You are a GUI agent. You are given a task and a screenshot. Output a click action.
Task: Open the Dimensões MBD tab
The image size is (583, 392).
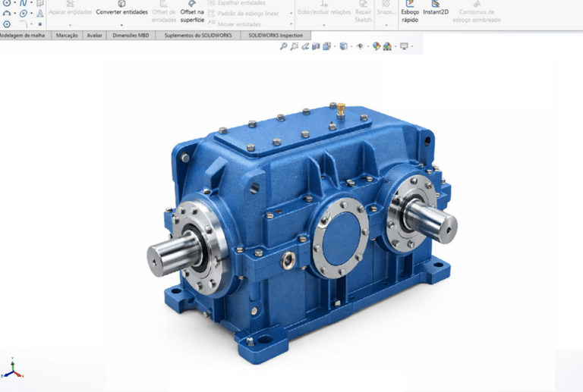131,36
